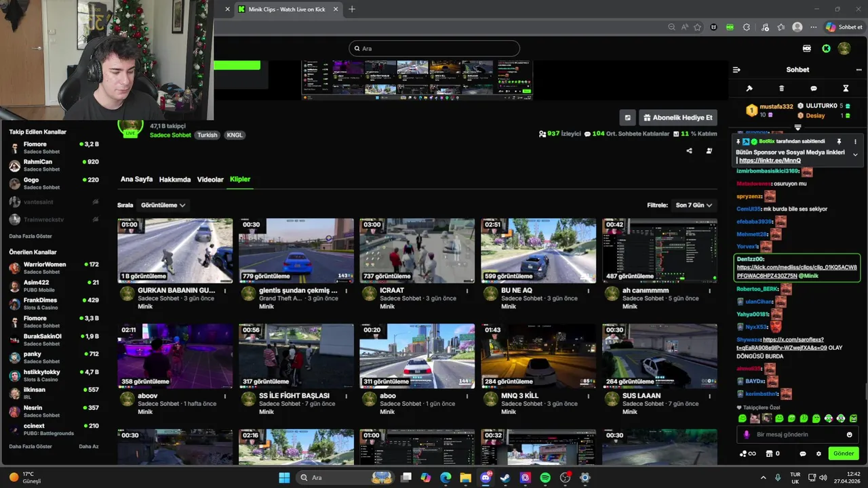This screenshot has width=868, height=488.
Task: Switch to Hakkımda tab
Action: 175,180
